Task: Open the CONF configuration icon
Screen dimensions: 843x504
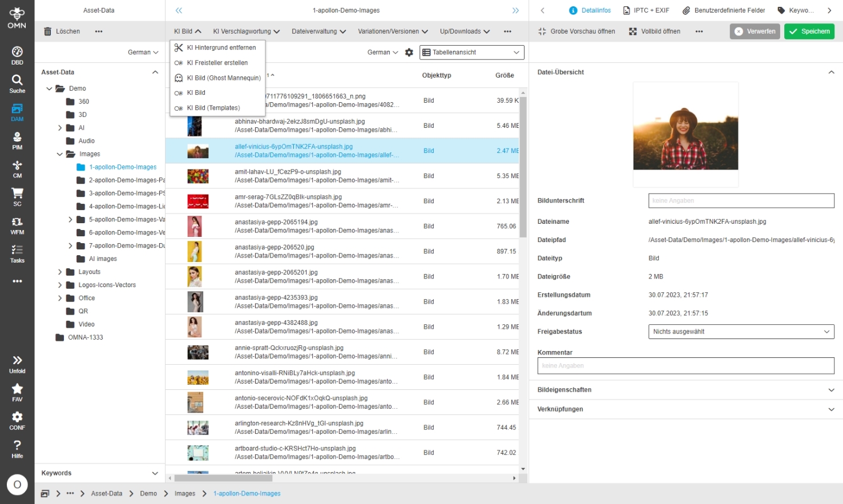Action: [17, 420]
